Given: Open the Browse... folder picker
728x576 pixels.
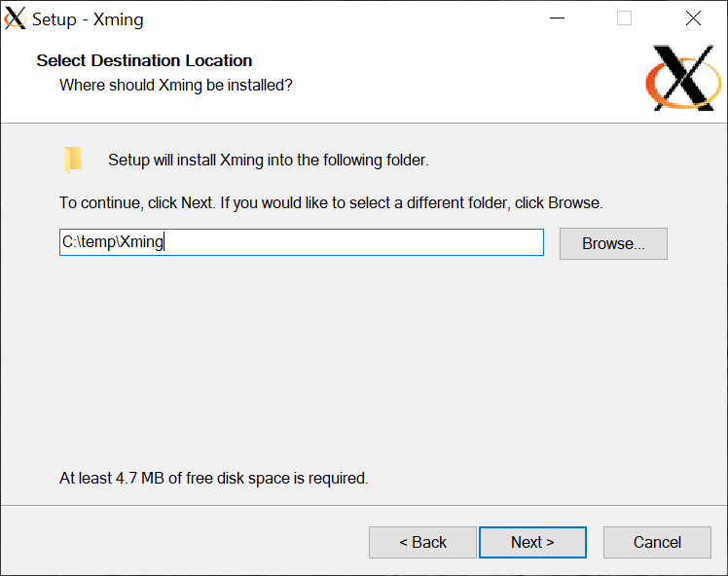Looking at the screenshot, I should click(613, 243).
